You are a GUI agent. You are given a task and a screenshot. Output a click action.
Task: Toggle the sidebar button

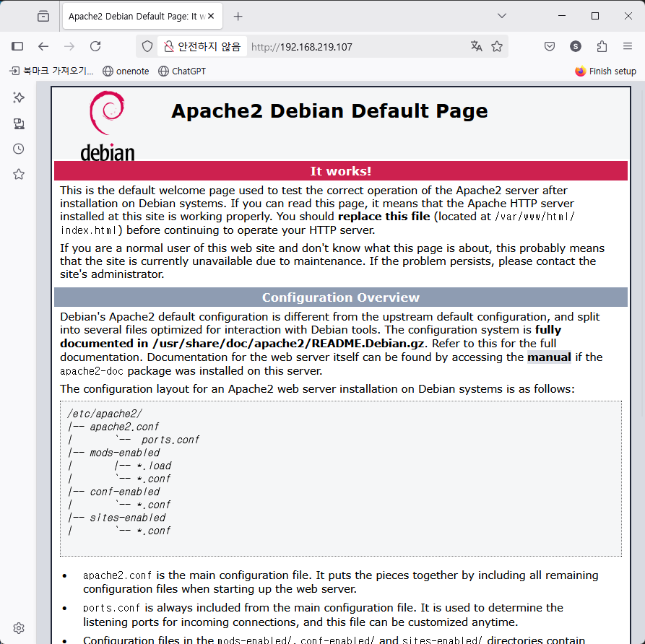pyautogui.click(x=17, y=46)
